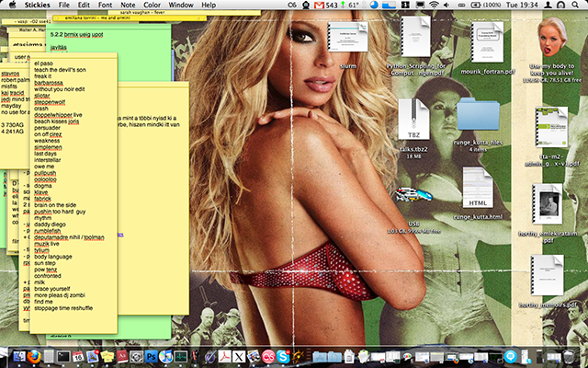588x368 pixels.
Task: Open the Color menu
Action: tap(152, 5)
